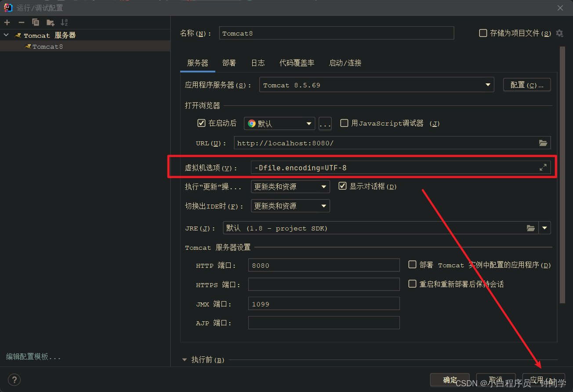This screenshot has height=392, width=573.
Task: Switch to the 代码覆盖率 tab
Action: pos(297,63)
